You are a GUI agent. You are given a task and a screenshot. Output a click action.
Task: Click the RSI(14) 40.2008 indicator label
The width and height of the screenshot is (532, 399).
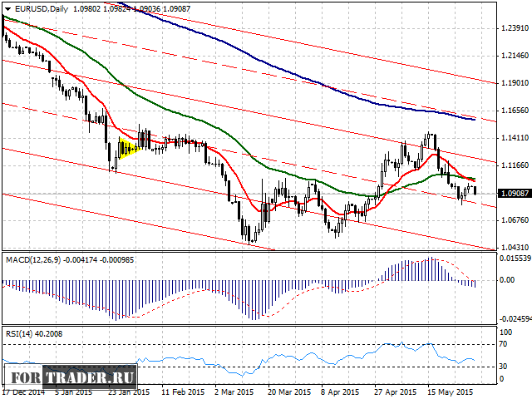pos(34,334)
